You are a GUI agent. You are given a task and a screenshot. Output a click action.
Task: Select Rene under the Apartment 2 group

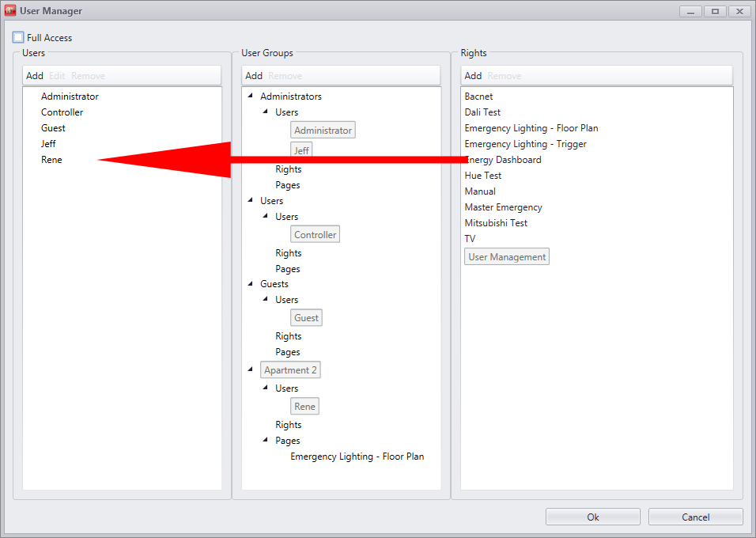(304, 407)
